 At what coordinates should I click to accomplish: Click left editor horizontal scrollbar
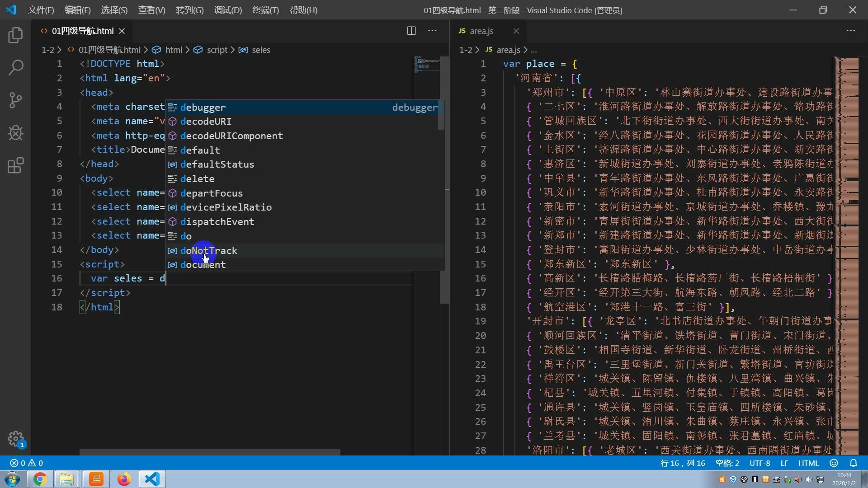click(210, 452)
